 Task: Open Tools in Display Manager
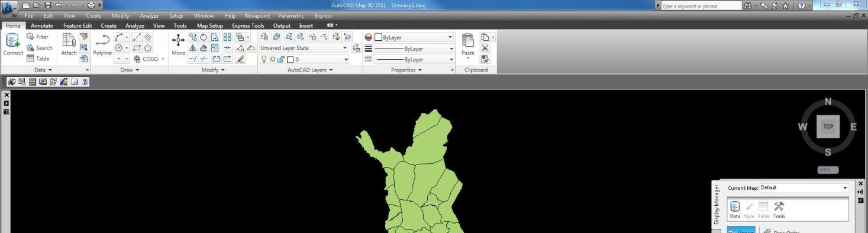[779, 209]
